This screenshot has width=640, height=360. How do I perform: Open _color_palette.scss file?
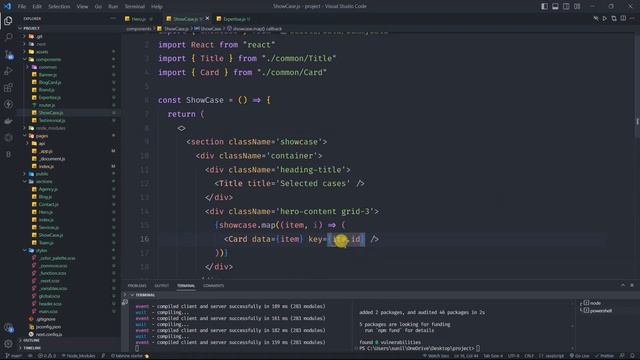pos(68,258)
